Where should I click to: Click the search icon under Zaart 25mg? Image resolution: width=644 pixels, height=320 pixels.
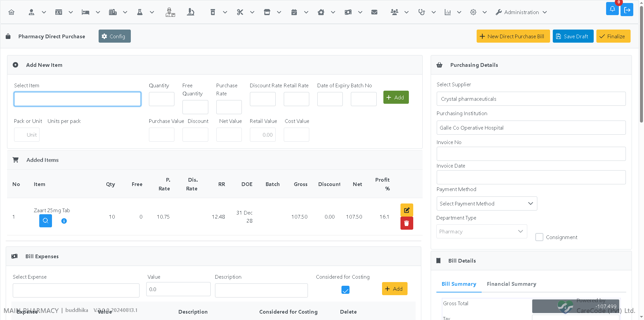pyautogui.click(x=46, y=221)
